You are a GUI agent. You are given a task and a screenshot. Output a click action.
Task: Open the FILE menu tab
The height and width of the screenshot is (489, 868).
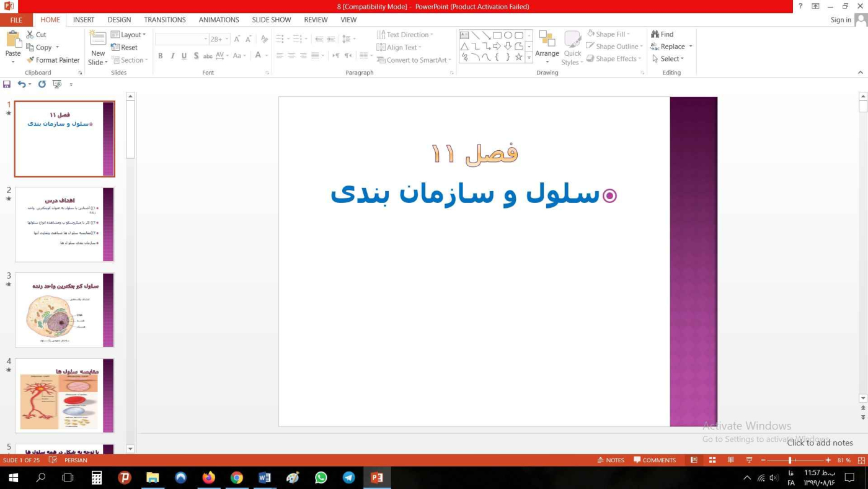click(16, 20)
